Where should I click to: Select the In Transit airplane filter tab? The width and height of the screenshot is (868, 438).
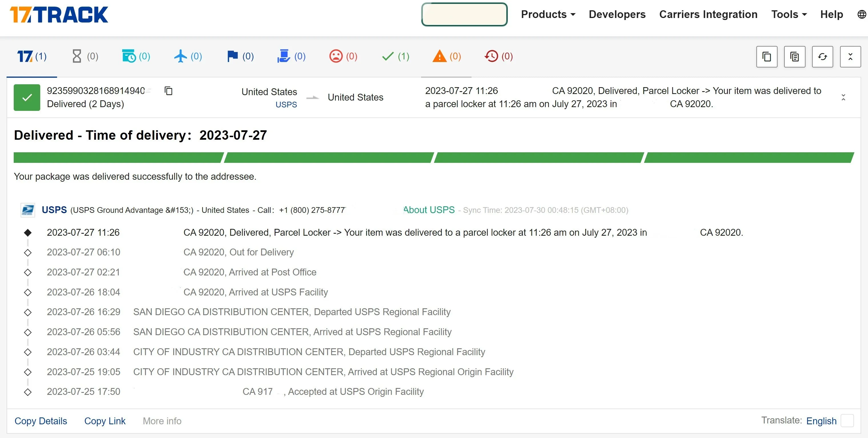[x=188, y=56]
